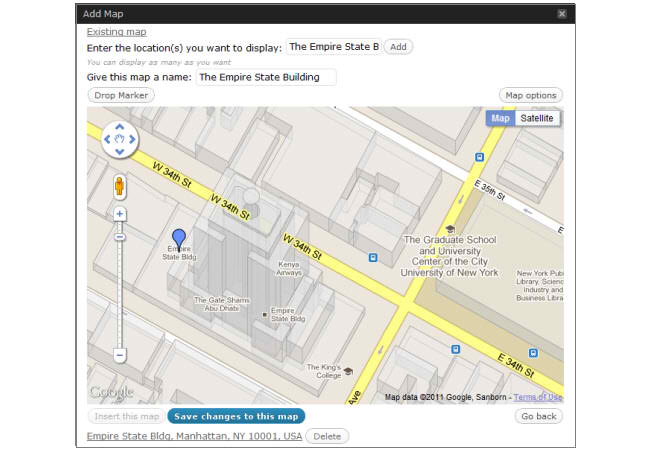Click the zoom slider handle
The width and height of the screenshot is (650, 450).
120,237
